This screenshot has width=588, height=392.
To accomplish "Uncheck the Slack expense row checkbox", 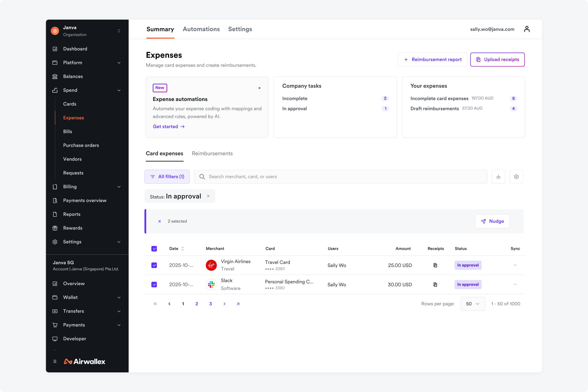I will pos(154,284).
